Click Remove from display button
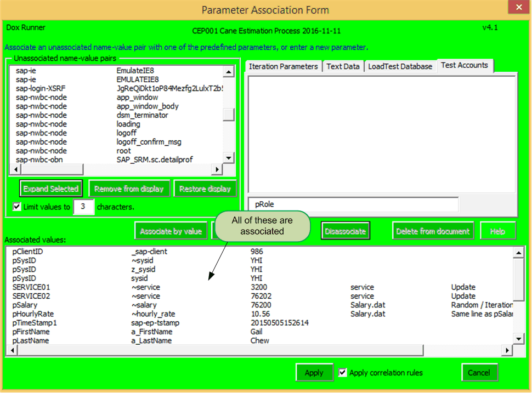The height and width of the screenshot is (393, 532). pyautogui.click(x=129, y=189)
